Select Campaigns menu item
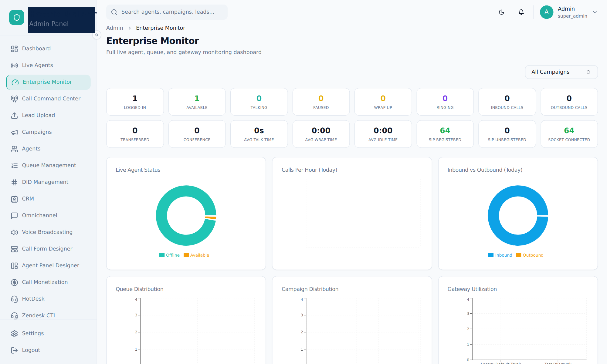This screenshot has width=607, height=364. click(x=48, y=132)
